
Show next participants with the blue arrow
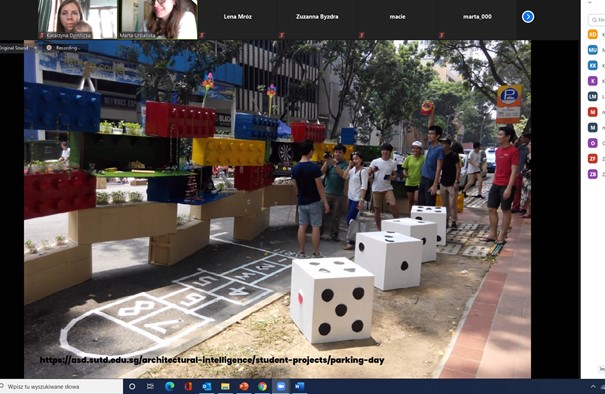pos(528,17)
